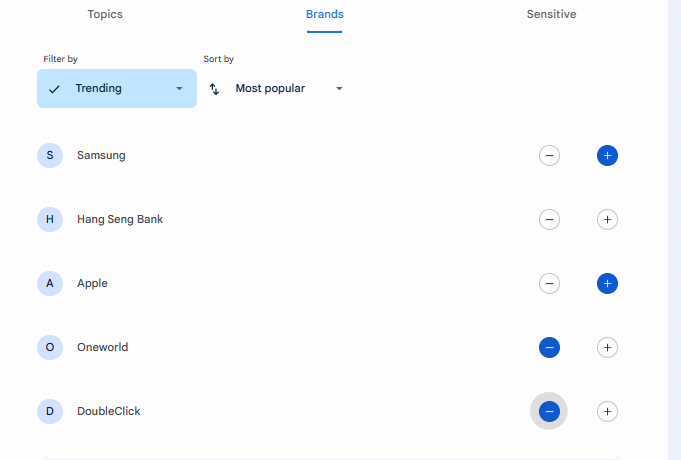The width and height of the screenshot is (681, 460).
Task: Toggle the minus button for DoubleClick
Action: tap(549, 411)
